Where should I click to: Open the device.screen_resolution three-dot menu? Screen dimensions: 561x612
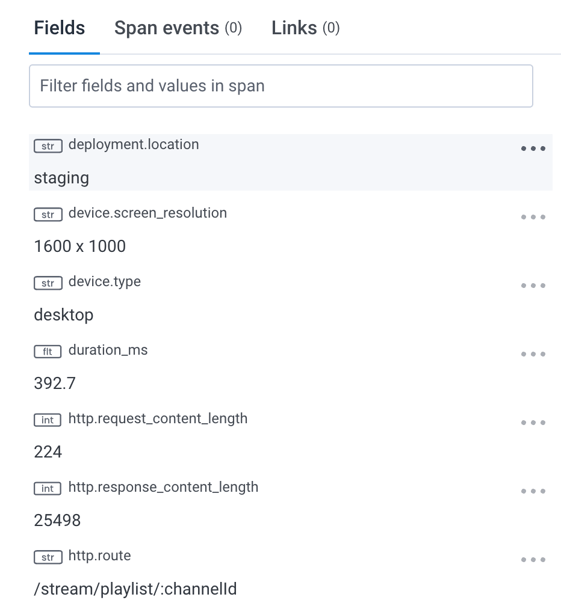(x=533, y=217)
